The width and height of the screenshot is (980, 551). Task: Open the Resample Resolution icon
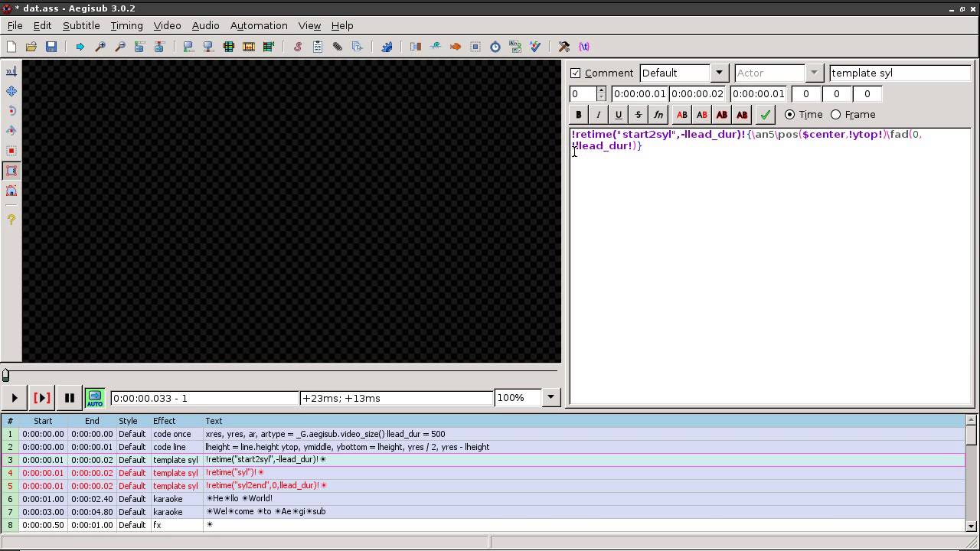tap(475, 47)
